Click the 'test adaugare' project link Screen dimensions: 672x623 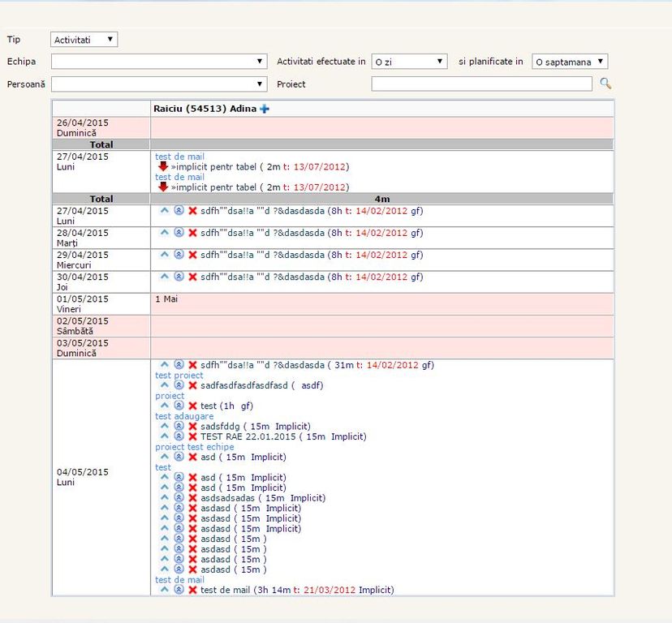point(184,416)
